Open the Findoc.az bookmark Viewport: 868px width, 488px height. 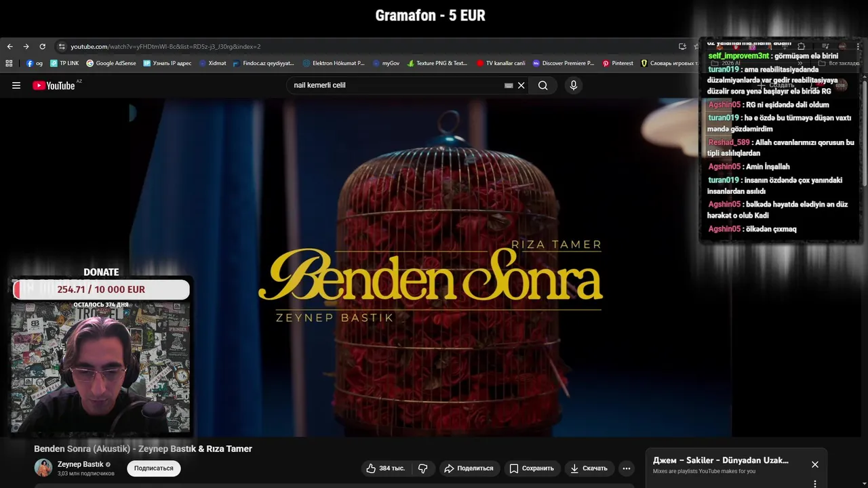click(x=264, y=63)
